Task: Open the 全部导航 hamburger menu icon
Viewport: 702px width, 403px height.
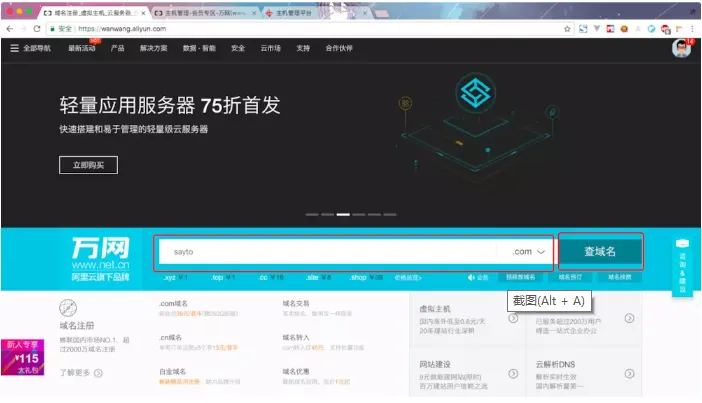Action: [14, 48]
